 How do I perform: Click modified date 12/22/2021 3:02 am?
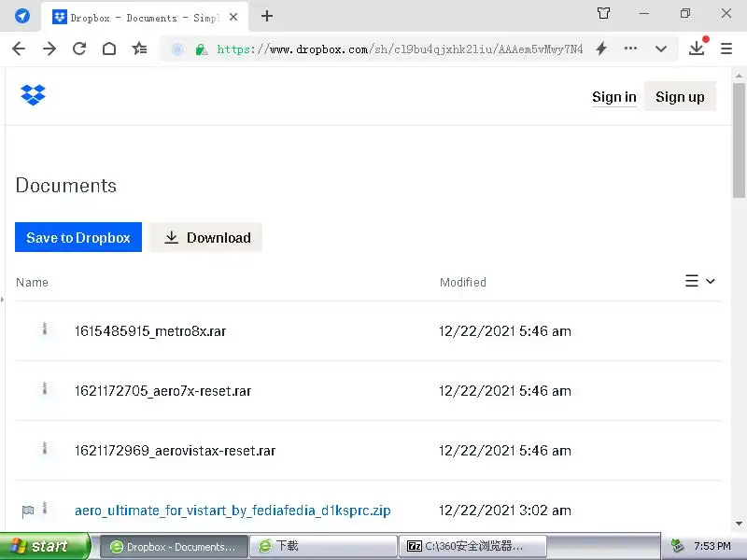pyautogui.click(x=505, y=511)
